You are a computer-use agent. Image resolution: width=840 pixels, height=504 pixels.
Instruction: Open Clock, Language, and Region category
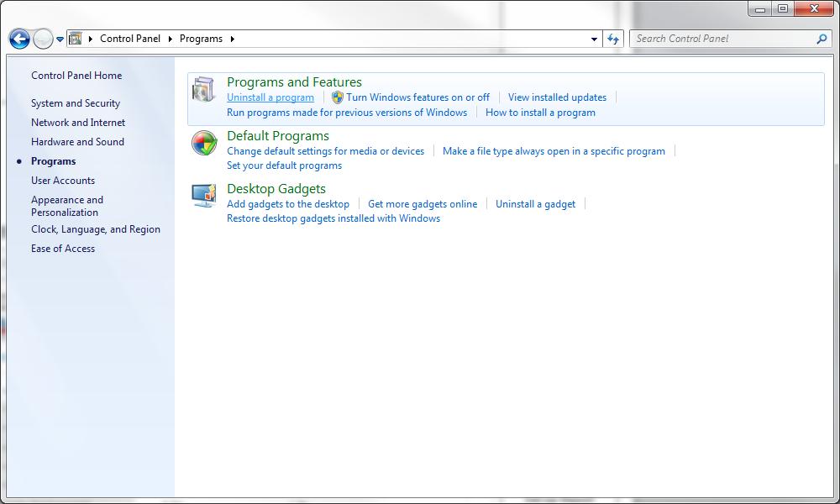(96, 229)
